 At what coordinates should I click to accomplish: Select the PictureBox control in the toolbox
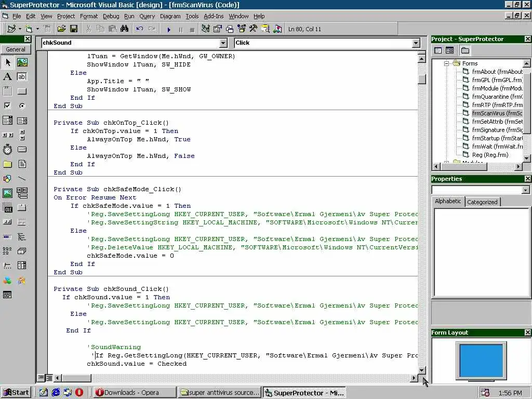point(22,62)
